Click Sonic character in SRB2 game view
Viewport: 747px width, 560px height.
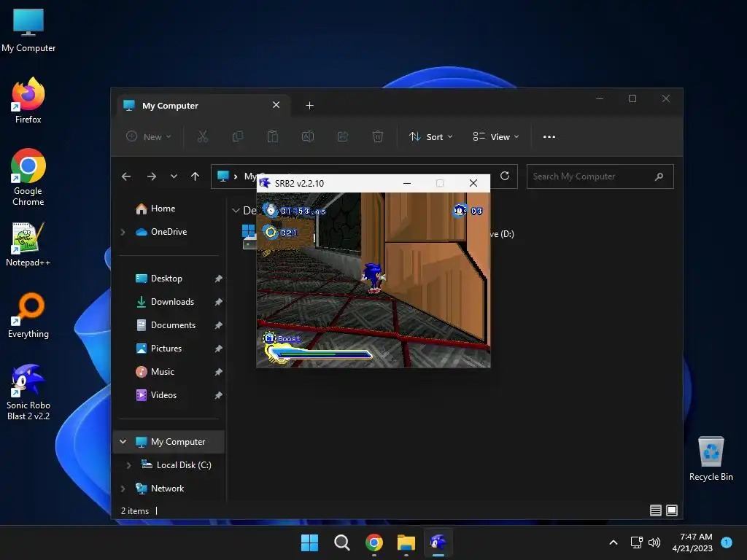point(373,278)
